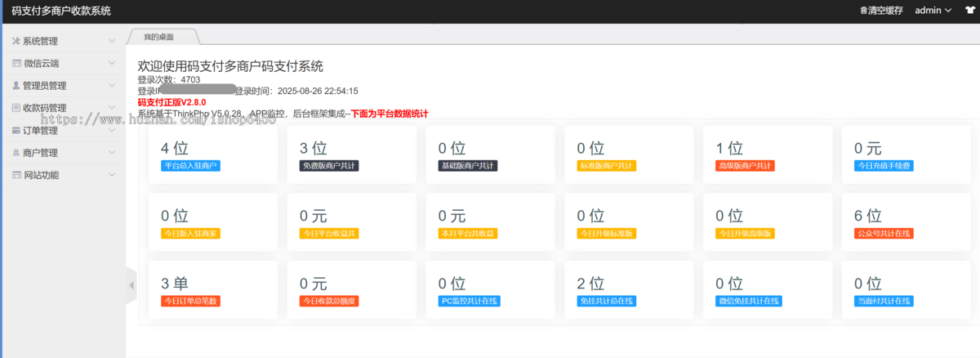Switch to the 我的桌面 tab
Image resolution: width=980 pixels, height=358 pixels.
pyautogui.click(x=158, y=37)
